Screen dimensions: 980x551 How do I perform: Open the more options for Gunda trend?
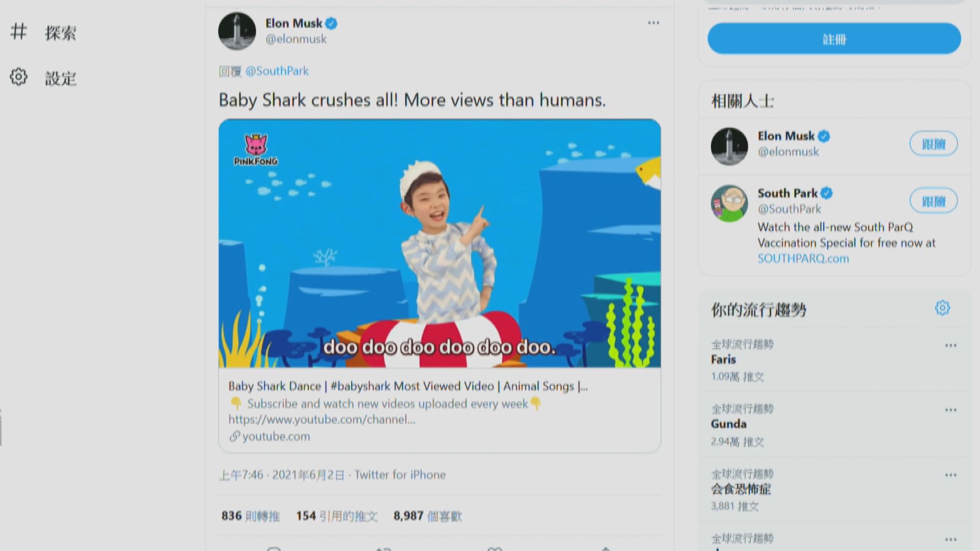click(950, 410)
